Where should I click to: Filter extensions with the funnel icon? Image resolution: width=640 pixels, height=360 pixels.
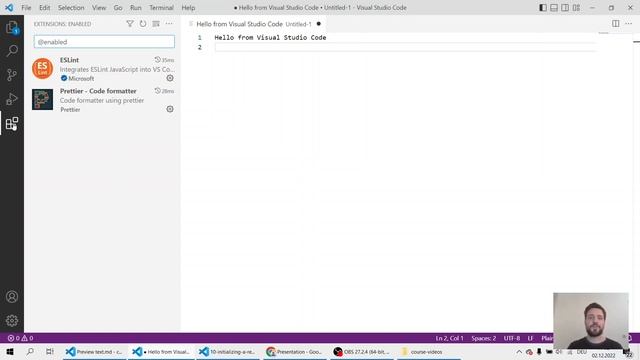130,24
